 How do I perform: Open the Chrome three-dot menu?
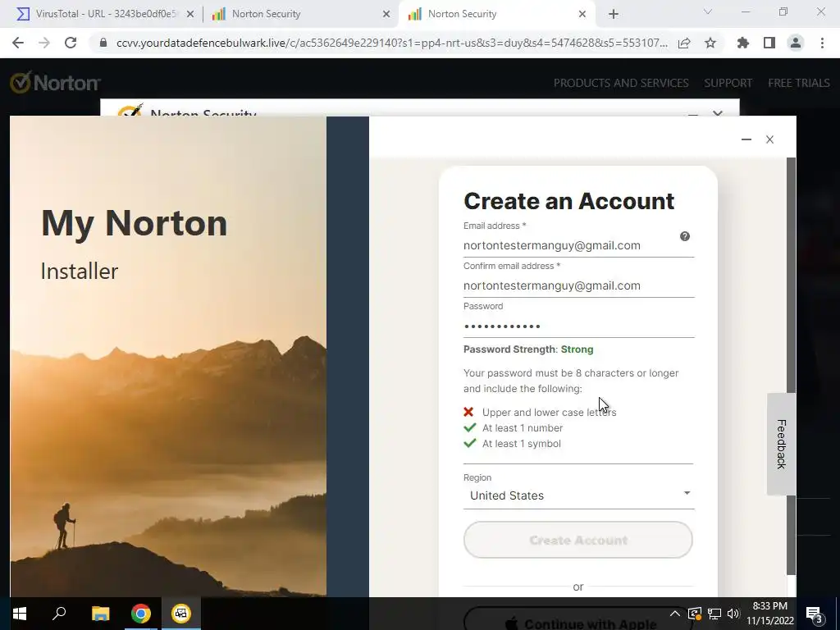click(x=822, y=43)
